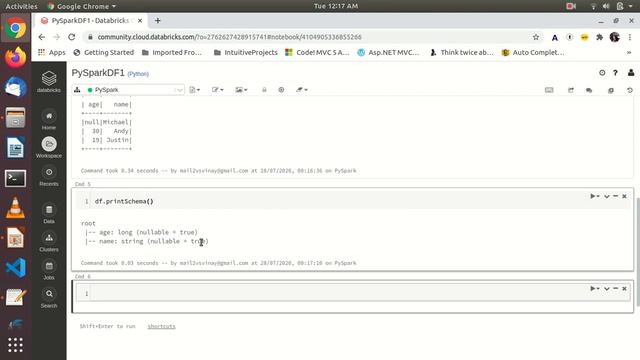Open the df.printSchema() cell actions chevron
This screenshot has width=640, height=360.
607,196
